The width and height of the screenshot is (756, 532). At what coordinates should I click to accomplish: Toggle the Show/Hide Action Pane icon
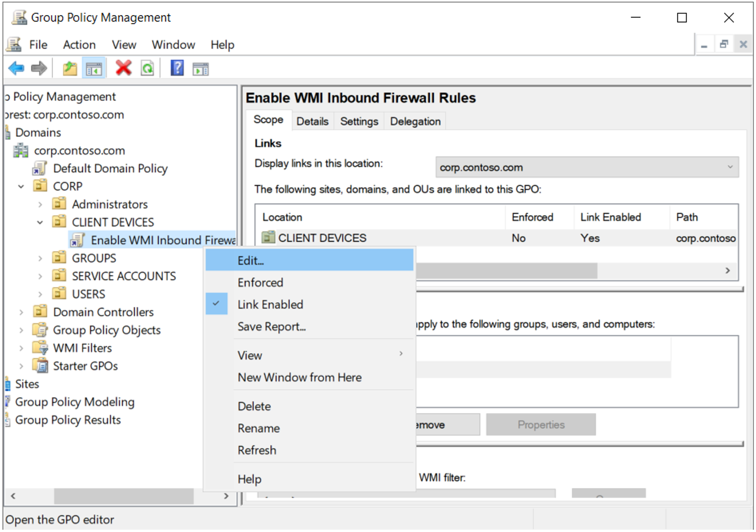point(201,69)
